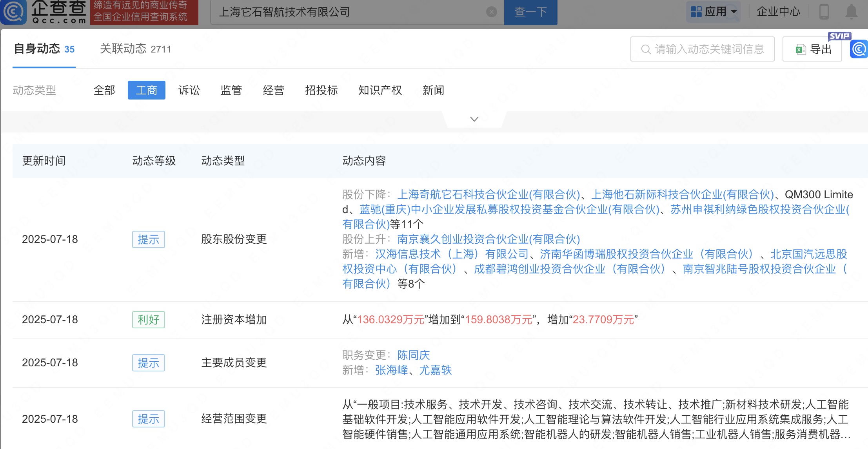Open 济南华函博瑞股权投资合伙企业 link
The height and width of the screenshot is (449, 868).
(646, 254)
